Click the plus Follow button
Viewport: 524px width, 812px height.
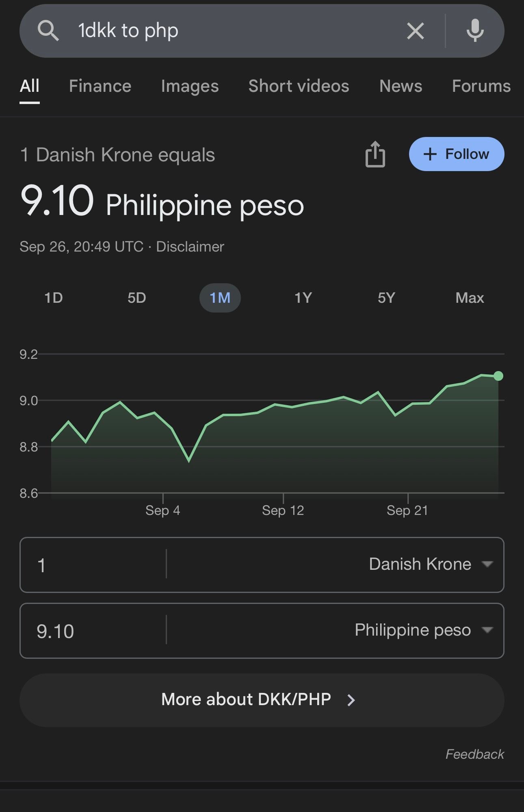(x=457, y=154)
